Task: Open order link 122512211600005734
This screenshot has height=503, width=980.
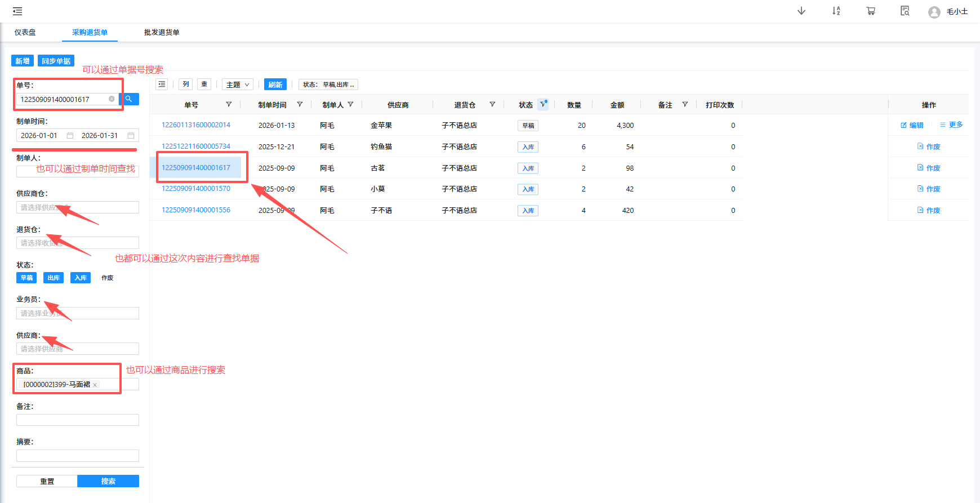Action: (196, 146)
